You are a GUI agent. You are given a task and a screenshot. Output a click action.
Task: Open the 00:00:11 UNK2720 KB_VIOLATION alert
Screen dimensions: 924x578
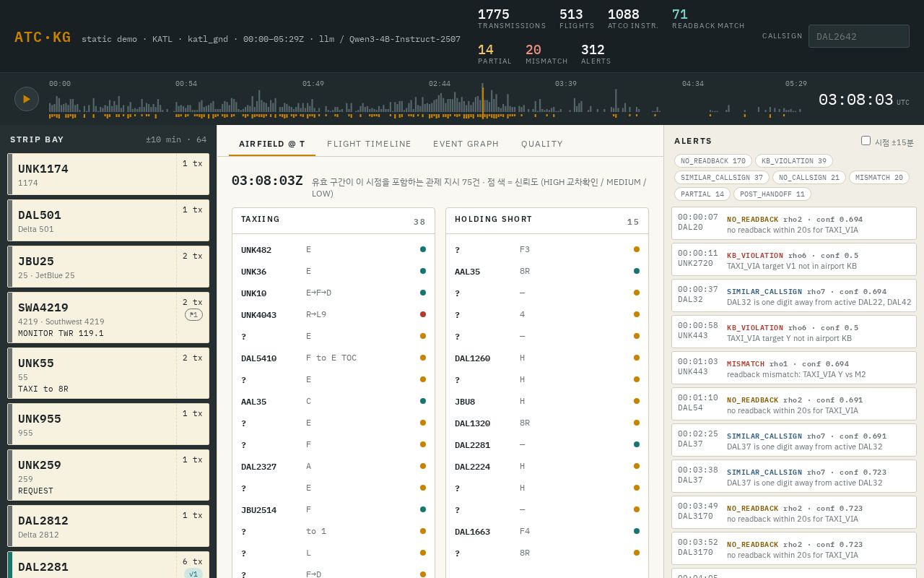(794, 259)
